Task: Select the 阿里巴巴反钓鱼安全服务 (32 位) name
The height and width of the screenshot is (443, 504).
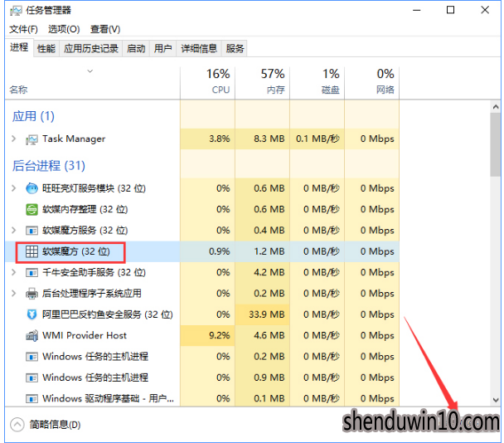Action: point(108,314)
